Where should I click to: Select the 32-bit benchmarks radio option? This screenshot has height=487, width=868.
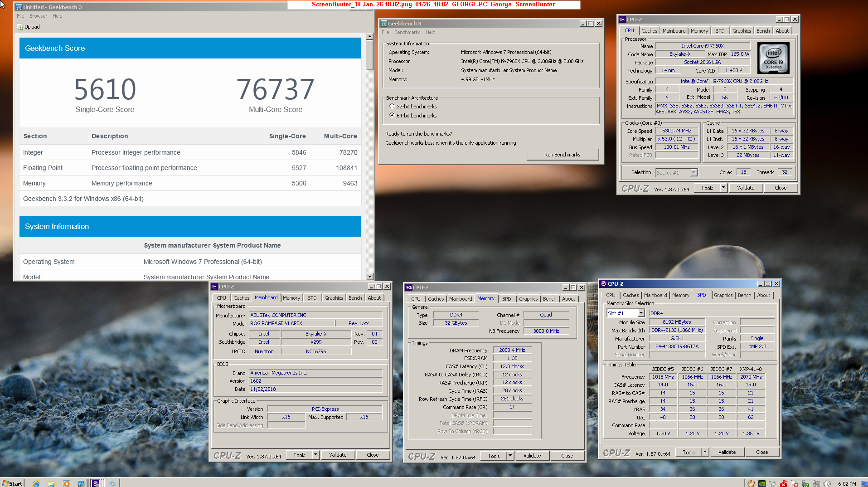[x=392, y=107]
